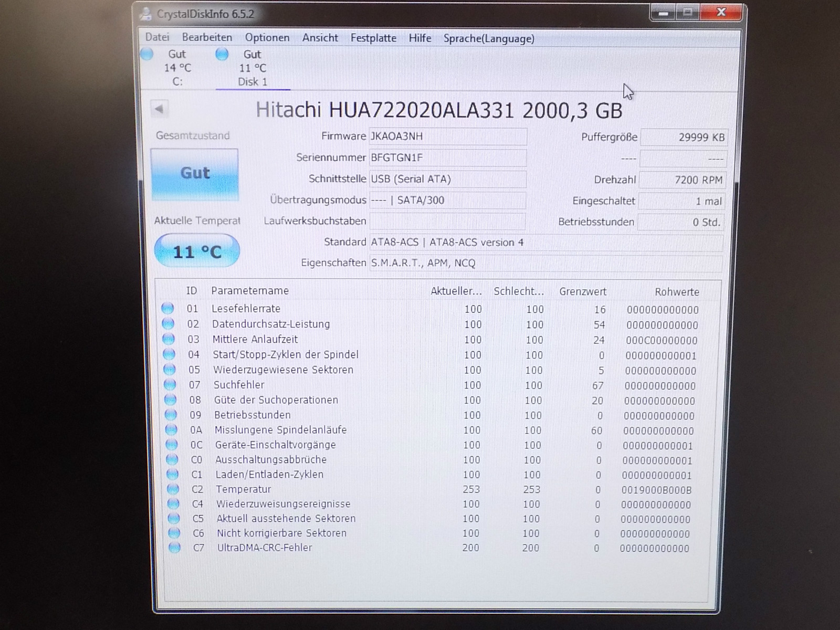Open the Hilfe menu
This screenshot has height=630, width=840.
click(x=420, y=38)
